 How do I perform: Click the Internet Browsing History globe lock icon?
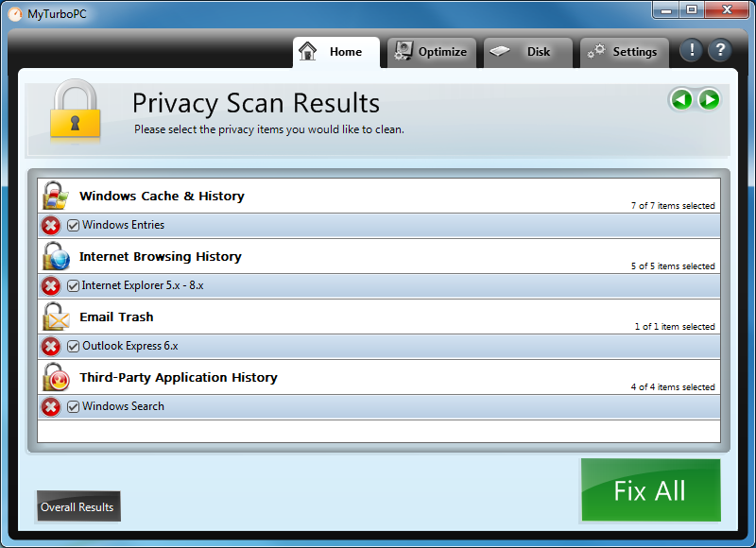[56, 256]
